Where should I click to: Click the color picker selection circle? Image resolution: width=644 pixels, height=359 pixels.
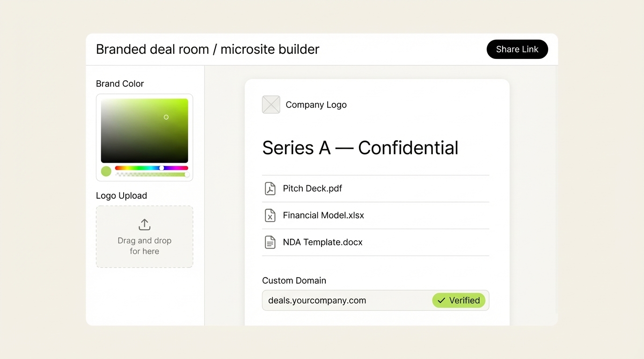[166, 117]
